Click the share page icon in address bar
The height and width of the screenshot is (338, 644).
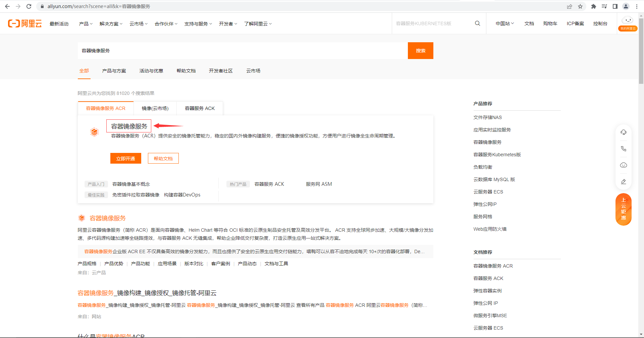[x=570, y=6]
